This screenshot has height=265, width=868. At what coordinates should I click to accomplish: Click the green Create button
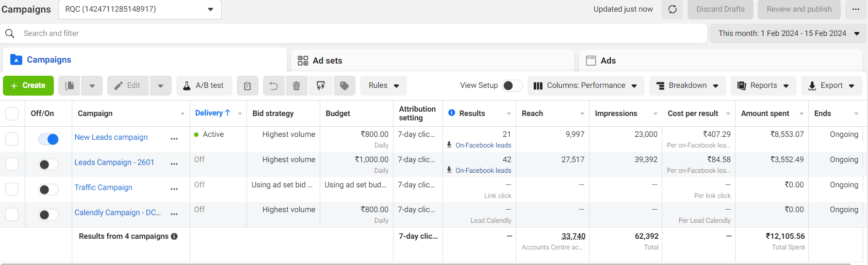(x=28, y=85)
